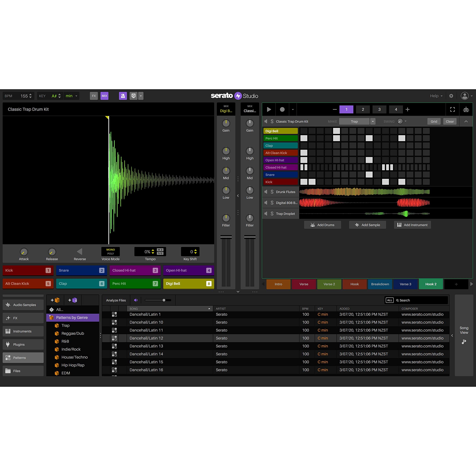
Task: Open the Trap genre Make dropdown
Action: coord(373,121)
